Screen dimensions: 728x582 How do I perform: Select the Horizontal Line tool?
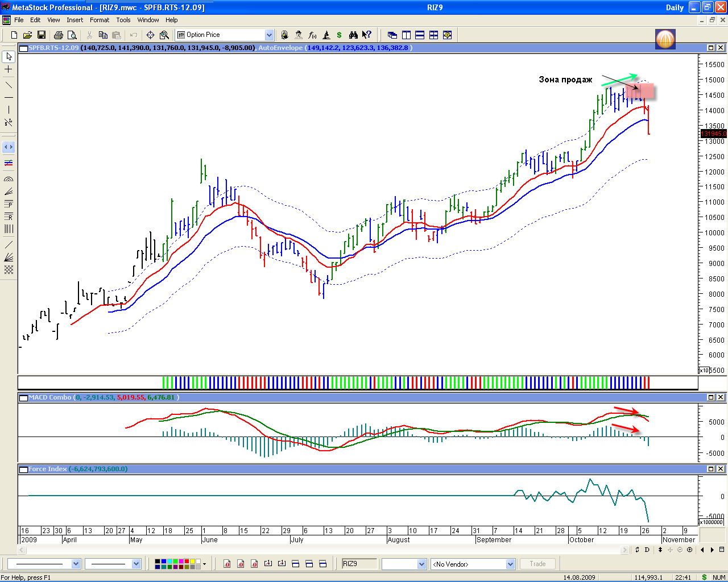pos(9,98)
